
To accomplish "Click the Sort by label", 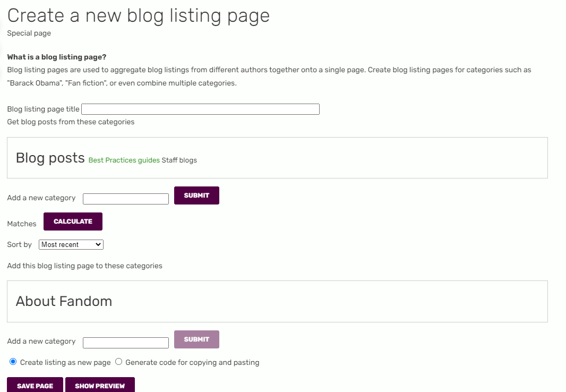I will pos(20,245).
